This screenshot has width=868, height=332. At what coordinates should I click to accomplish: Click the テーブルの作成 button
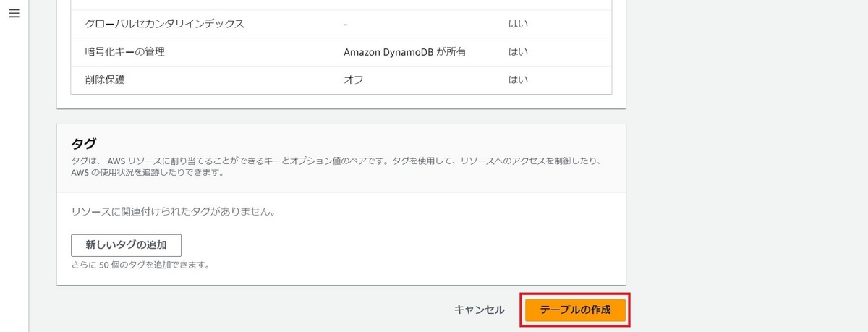[x=575, y=310]
